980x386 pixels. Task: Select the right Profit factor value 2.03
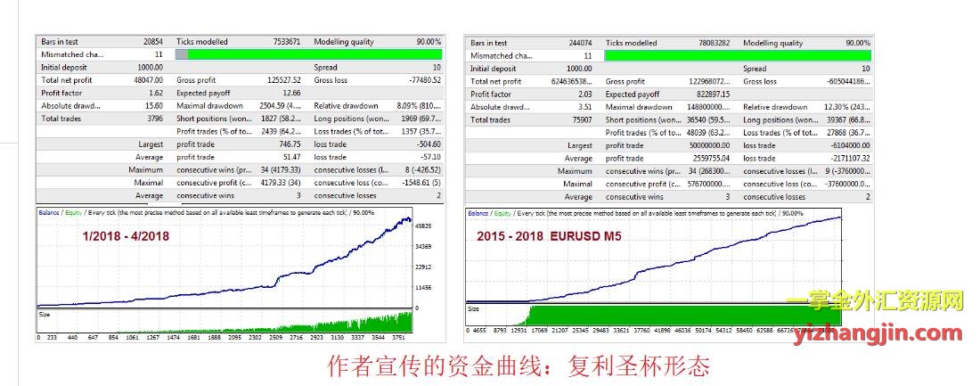584,94
